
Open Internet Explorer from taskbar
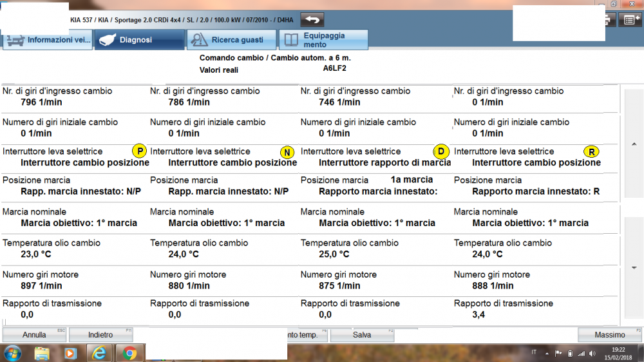[99, 354]
